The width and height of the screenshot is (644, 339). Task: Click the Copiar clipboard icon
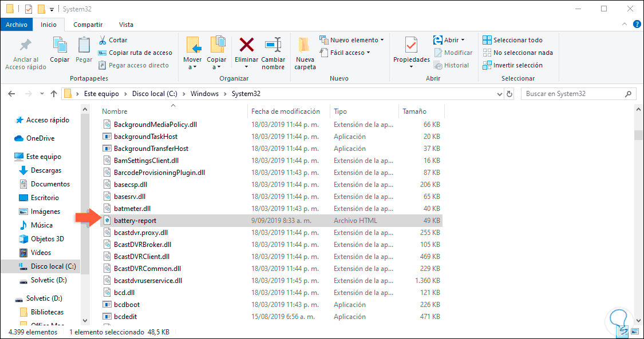click(60, 45)
